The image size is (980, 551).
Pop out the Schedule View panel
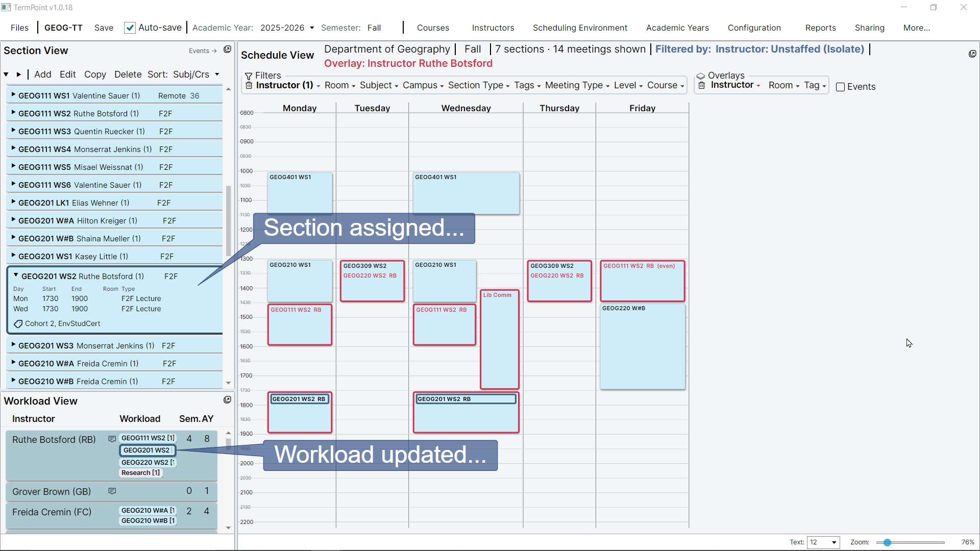972,54
